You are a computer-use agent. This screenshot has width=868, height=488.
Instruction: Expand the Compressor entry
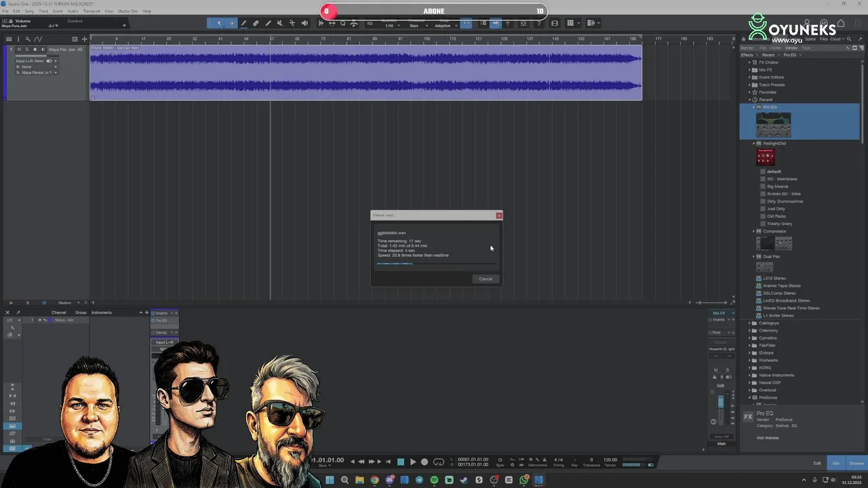click(753, 232)
